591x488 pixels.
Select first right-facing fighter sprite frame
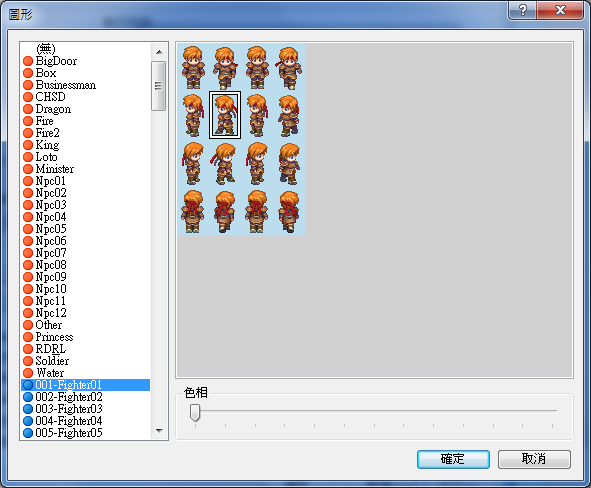(x=193, y=163)
